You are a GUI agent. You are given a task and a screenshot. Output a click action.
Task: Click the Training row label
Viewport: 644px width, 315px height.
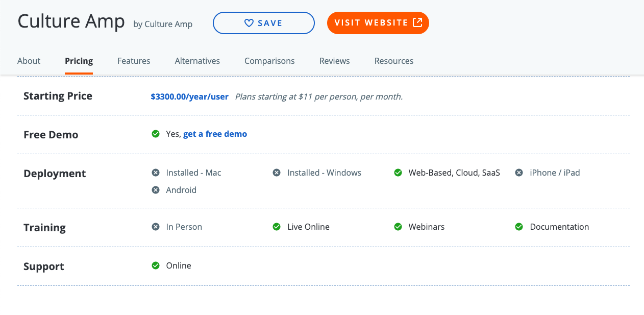point(44,228)
